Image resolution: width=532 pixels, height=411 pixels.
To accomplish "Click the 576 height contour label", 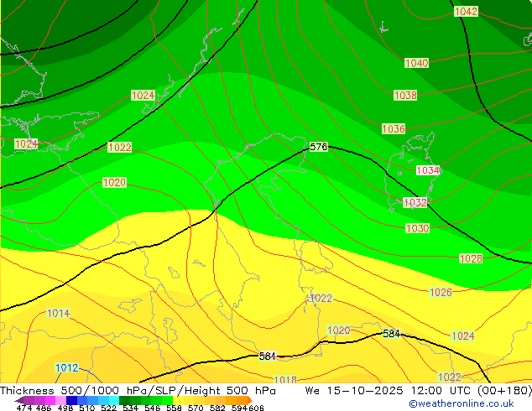I will [x=319, y=147].
